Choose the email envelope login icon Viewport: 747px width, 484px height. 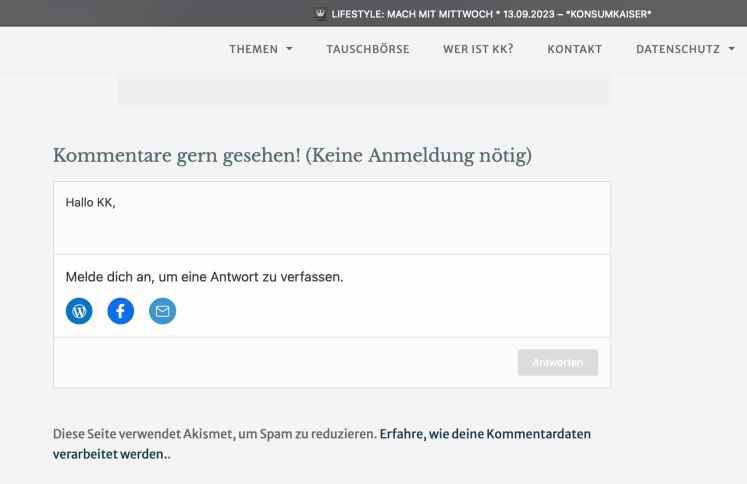click(x=162, y=311)
